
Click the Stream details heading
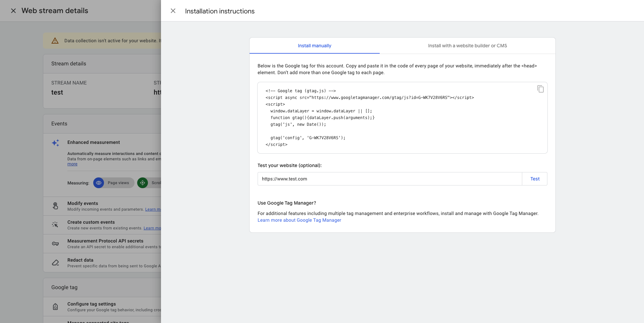[x=69, y=64]
